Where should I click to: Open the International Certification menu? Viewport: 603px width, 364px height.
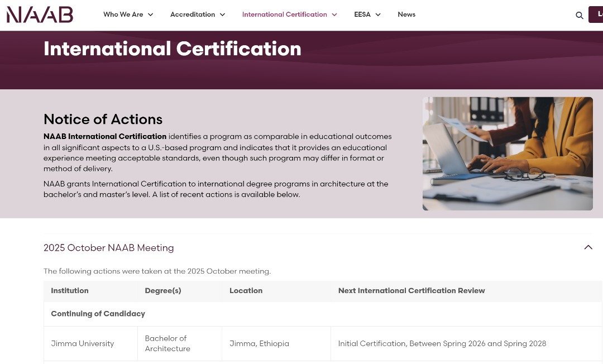[285, 14]
